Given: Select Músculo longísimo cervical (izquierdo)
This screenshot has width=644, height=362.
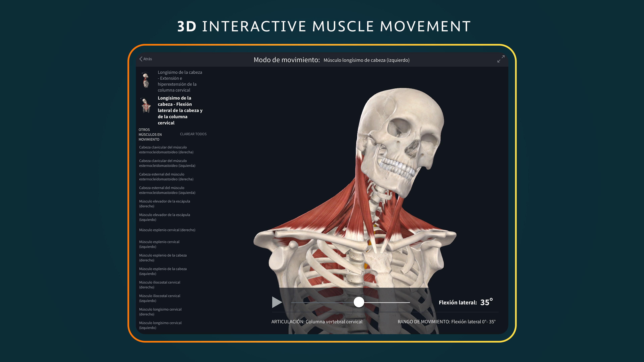Looking at the screenshot, I should [x=160, y=325].
